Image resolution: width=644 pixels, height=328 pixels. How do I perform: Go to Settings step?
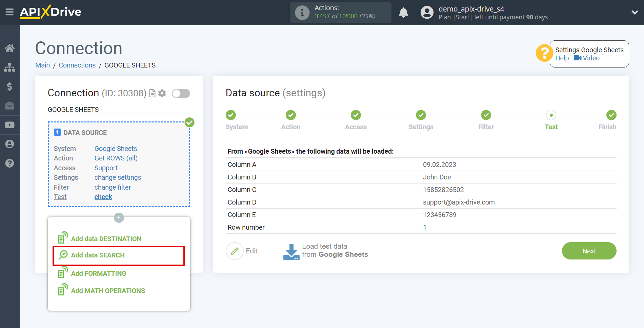421,115
